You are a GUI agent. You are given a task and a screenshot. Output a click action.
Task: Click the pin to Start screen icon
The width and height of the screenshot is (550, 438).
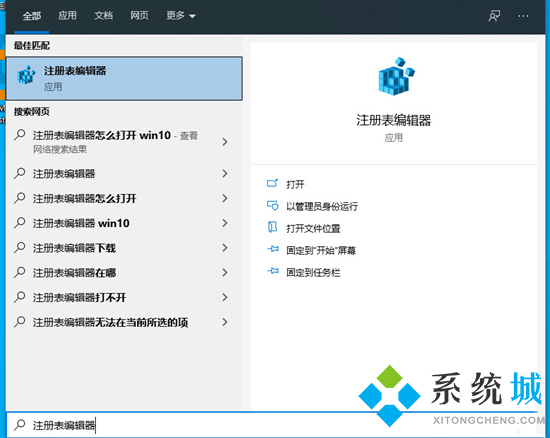pos(273,249)
